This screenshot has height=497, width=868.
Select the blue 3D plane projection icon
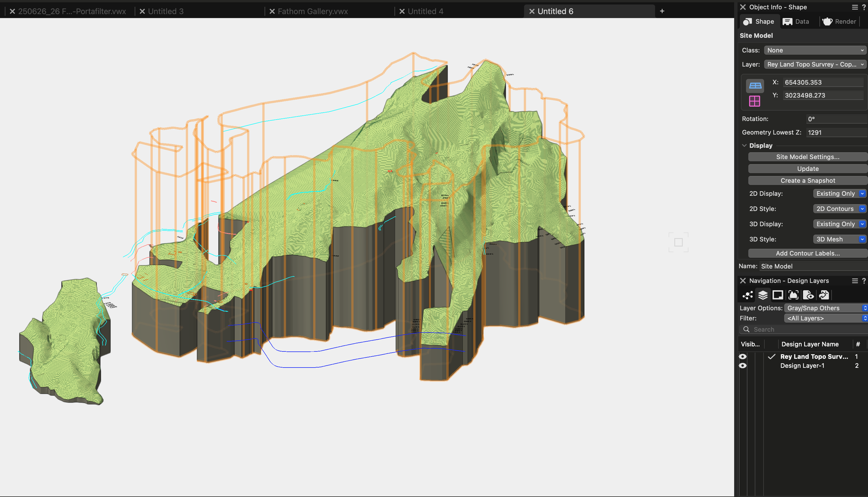755,86
